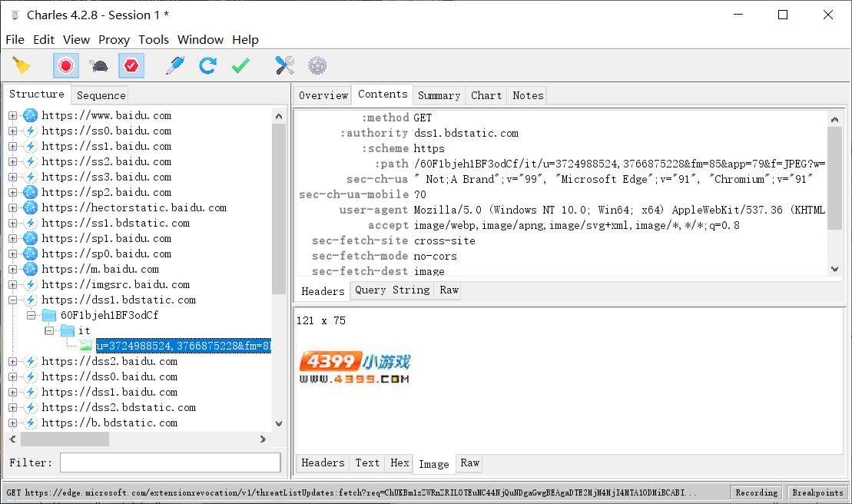Click the Filter input field
The image size is (852, 504).
point(170,463)
